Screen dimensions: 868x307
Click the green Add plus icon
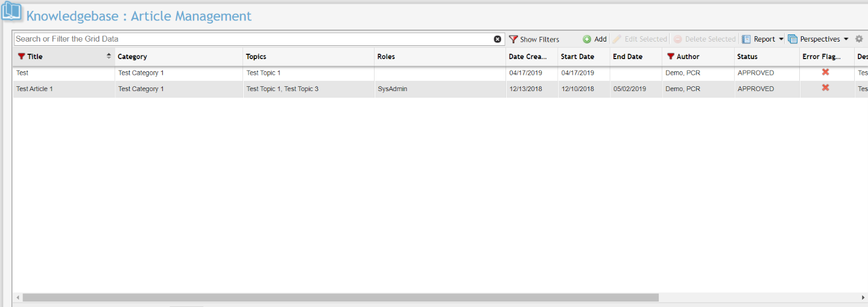[587, 39]
